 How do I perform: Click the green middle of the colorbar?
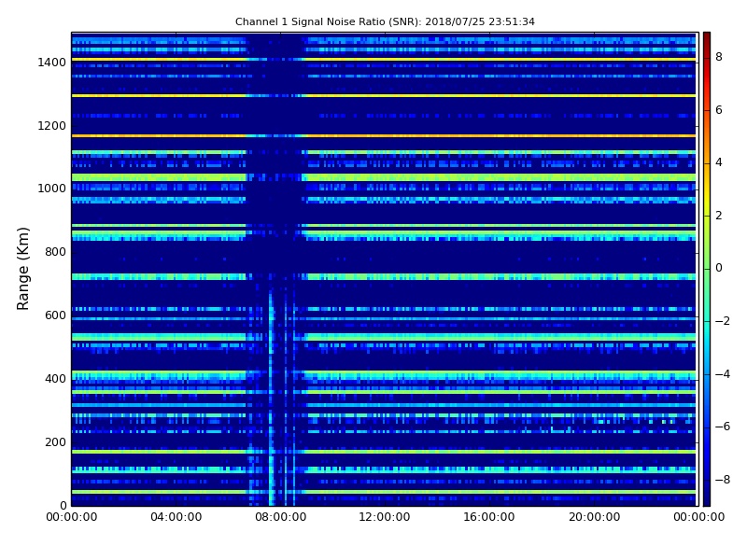point(707,269)
